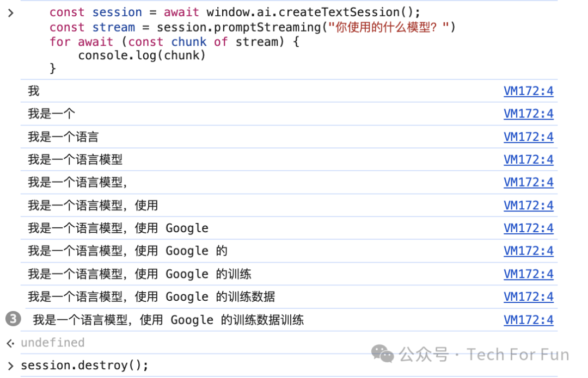Click the first logged message "我"
The width and height of the screenshot is (588, 378).
pos(34,91)
